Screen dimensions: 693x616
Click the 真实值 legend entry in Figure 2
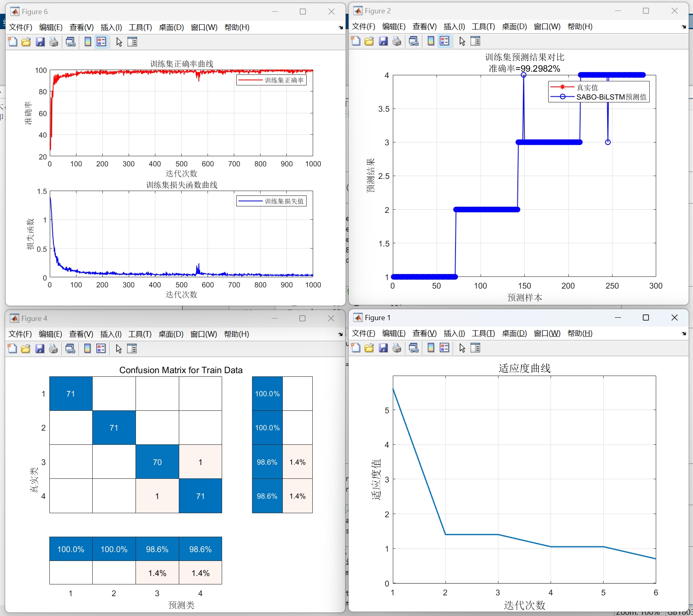pyautogui.click(x=587, y=87)
